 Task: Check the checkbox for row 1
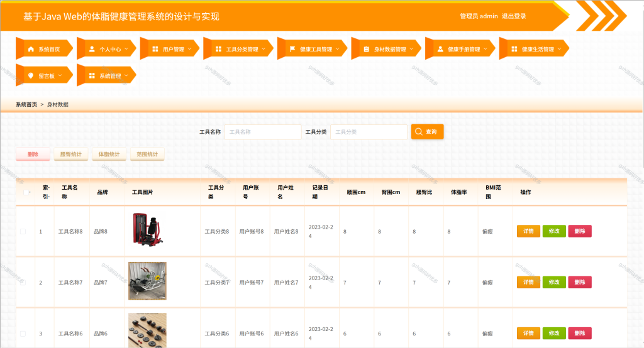[23, 231]
